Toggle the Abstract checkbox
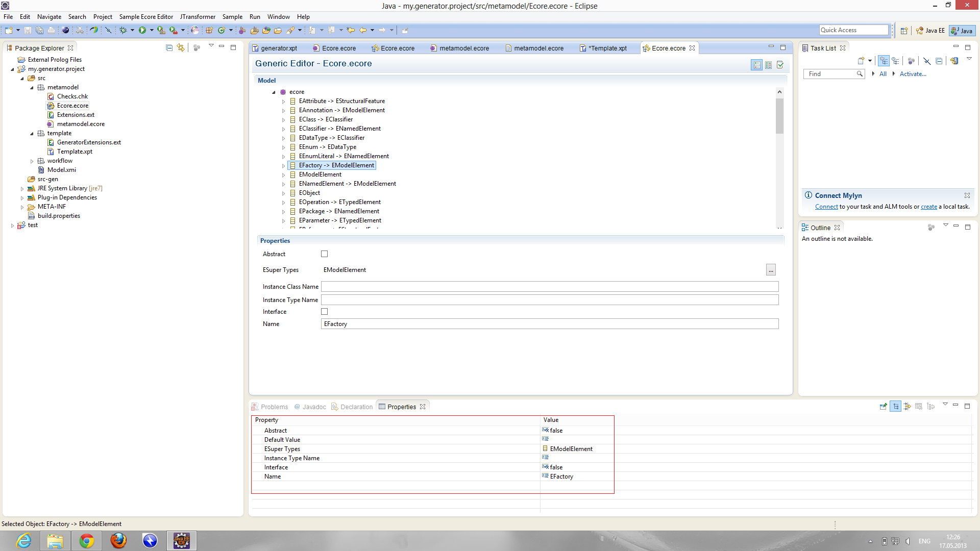The image size is (980, 551). point(324,254)
